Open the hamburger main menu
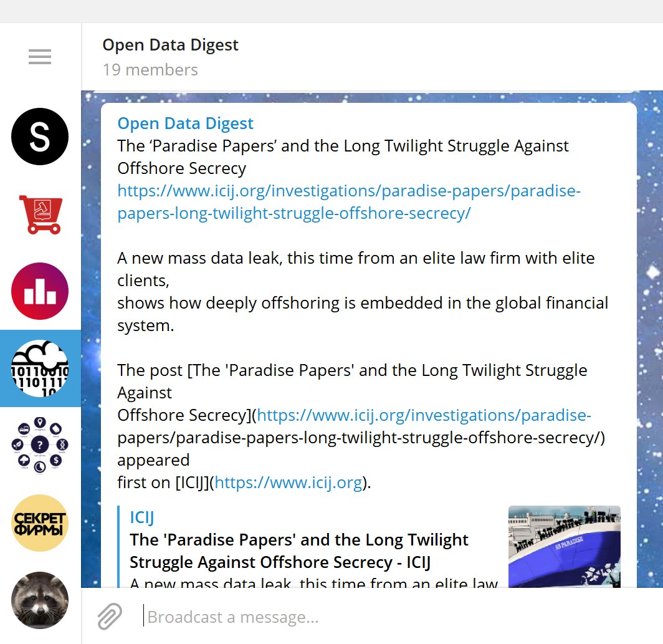 [x=40, y=57]
